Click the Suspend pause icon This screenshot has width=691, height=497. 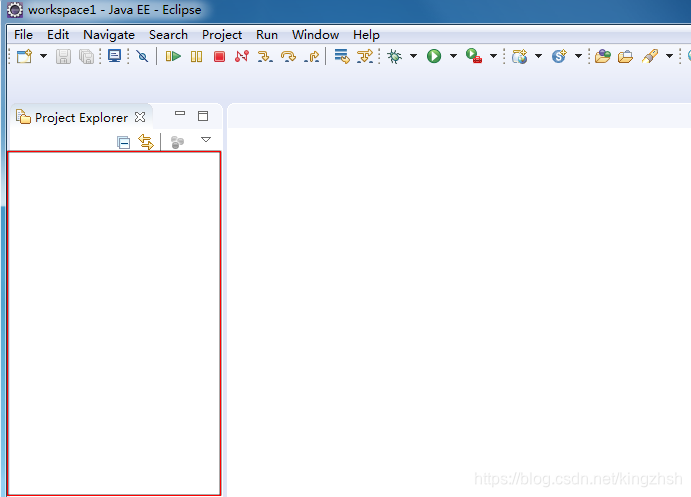[197, 56]
